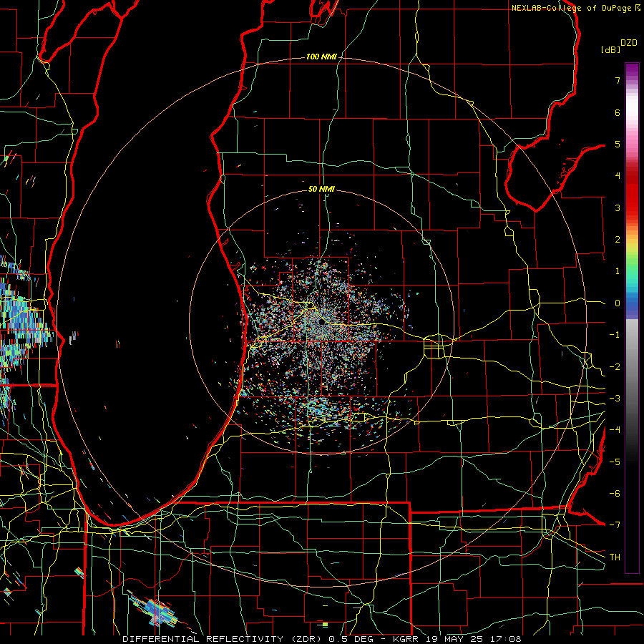Click the scale value -7 on the color bar

click(x=615, y=525)
